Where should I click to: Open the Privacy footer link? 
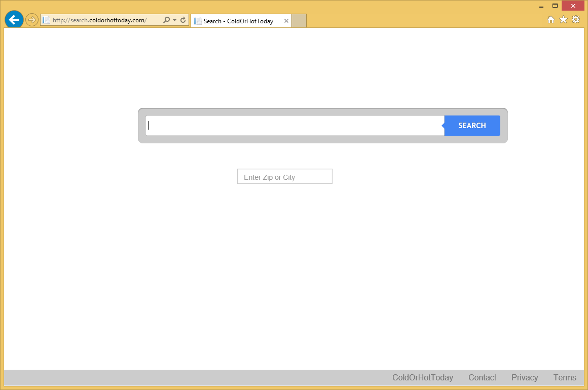[x=525, y=377]
